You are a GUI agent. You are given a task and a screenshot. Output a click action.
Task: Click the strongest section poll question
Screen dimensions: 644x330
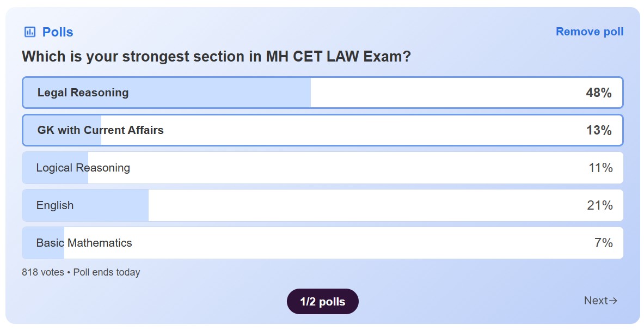(x=216, y=57)
